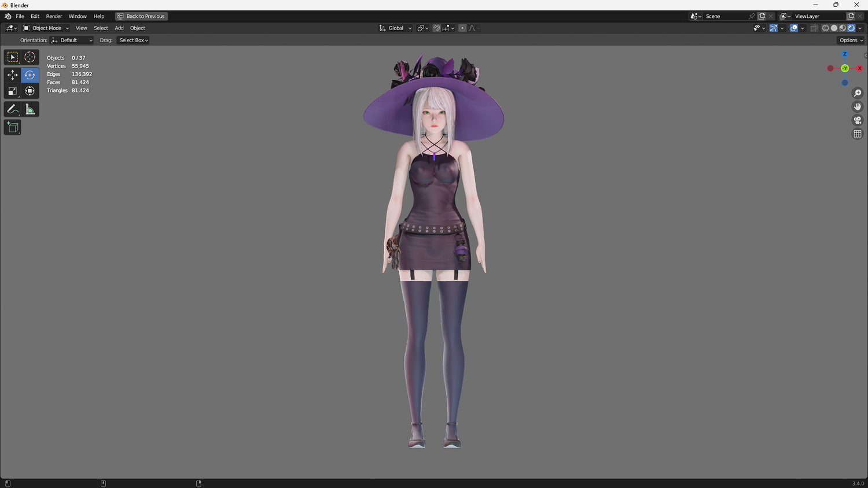Click the Blender logo menu icon

(8, 16)
